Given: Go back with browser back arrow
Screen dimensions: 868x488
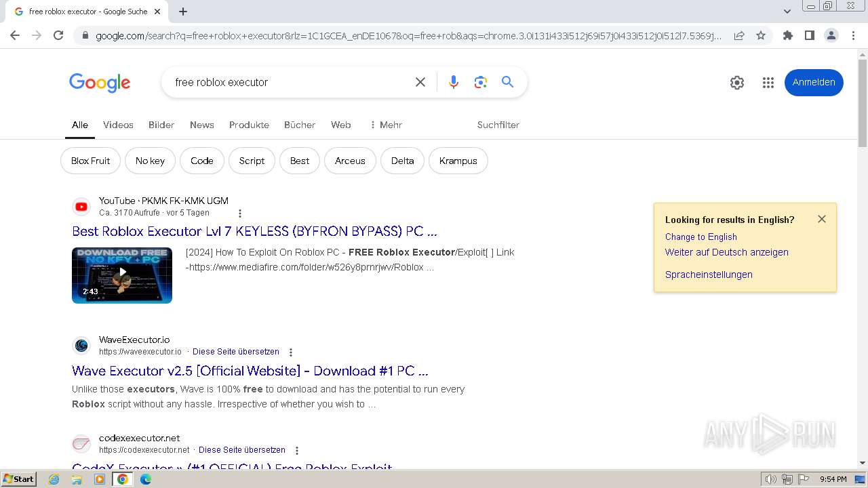Looking at the screenshot, I should coord(15,35).
